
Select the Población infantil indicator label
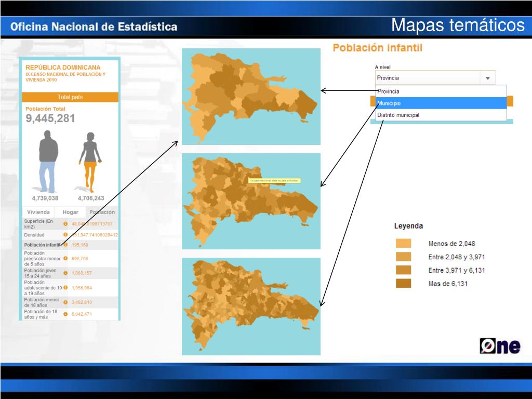point(42,245)
